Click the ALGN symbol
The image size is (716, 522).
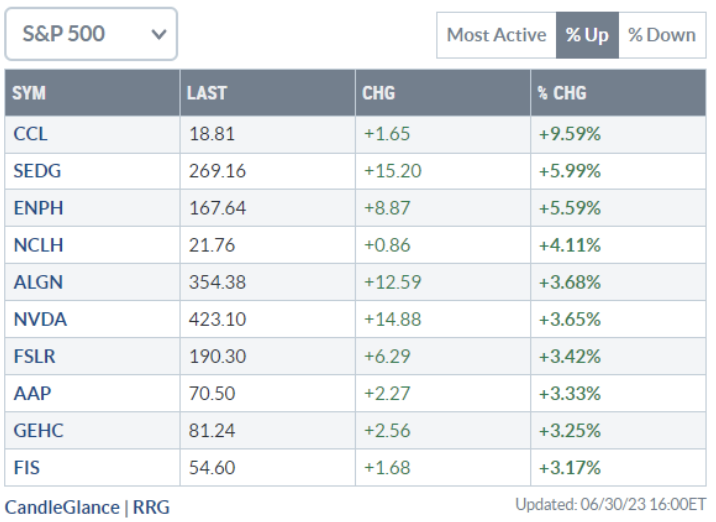coord(37,282)
